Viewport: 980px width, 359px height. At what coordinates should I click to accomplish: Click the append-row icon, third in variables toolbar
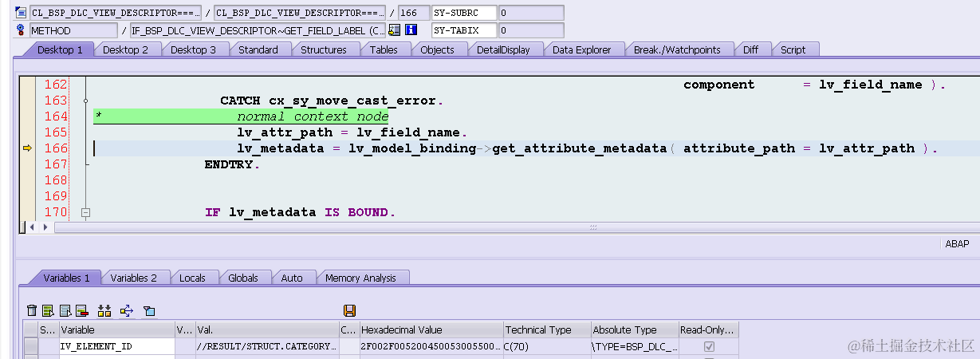point(65,310)
